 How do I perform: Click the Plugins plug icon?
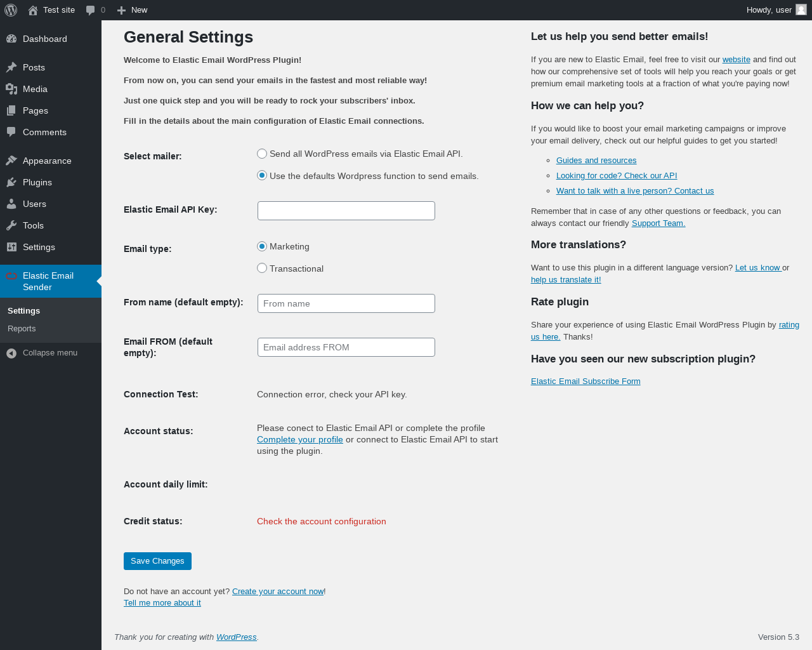click(x=11, y=182)
